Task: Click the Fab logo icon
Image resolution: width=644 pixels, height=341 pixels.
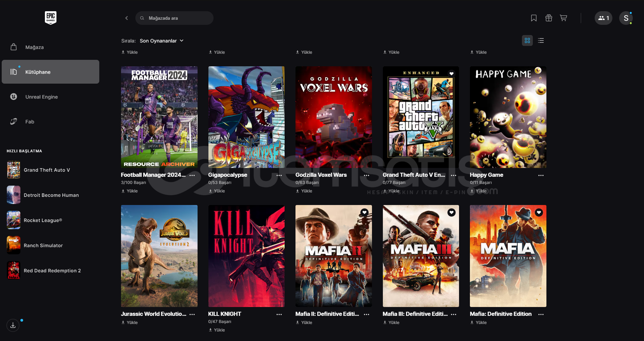Action: coord(14,121)
